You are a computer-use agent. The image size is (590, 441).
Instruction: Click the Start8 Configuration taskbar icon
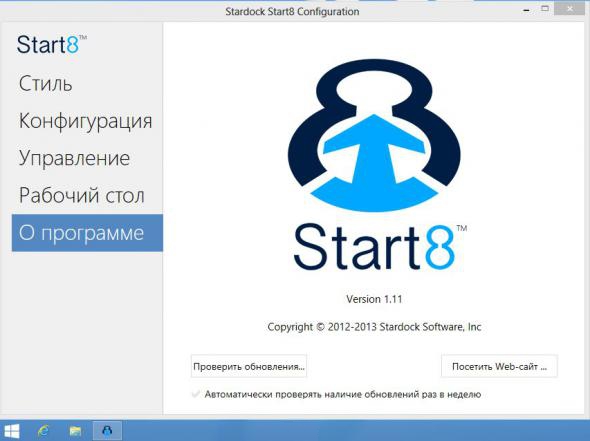107,430
